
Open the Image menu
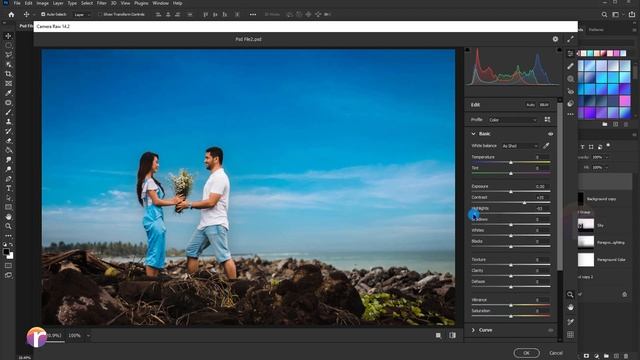coord(42,3)
